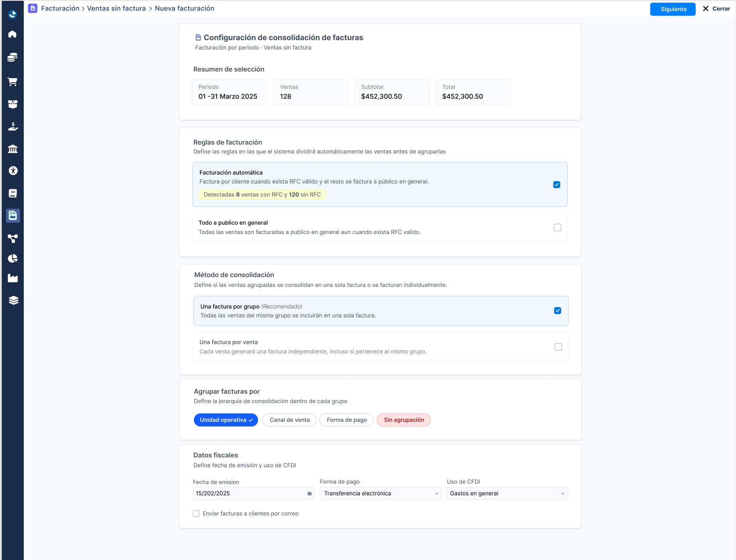Open the bank building sidebar icon
This screenshot has width=736, height=560.
[x=12, y=149]
